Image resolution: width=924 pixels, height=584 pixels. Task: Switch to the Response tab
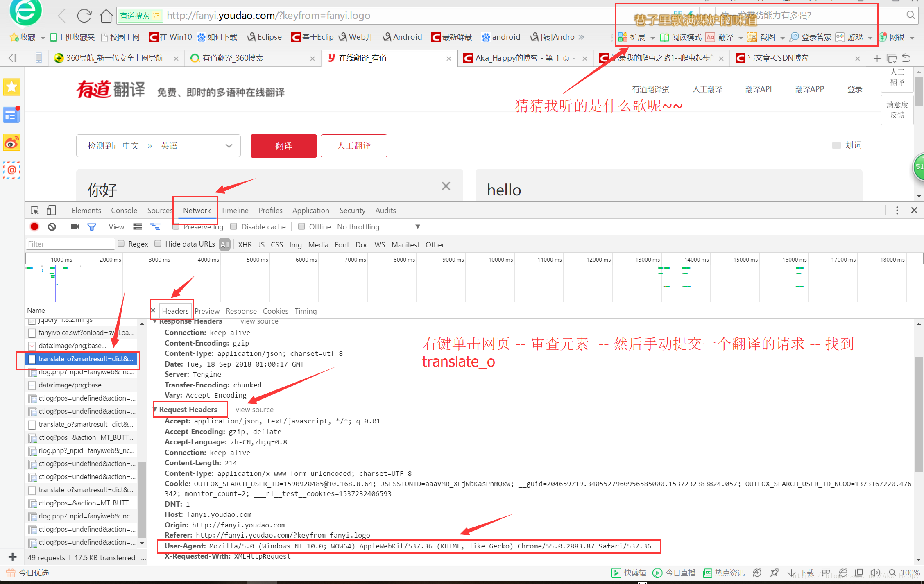pyautogui.click(x=241, y=311)
